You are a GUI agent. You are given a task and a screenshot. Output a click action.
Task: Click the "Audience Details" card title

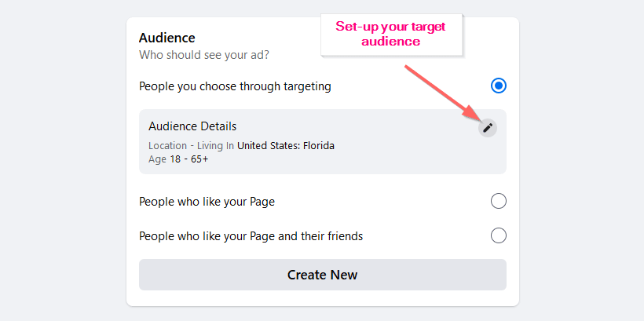(x=192, y=126)
